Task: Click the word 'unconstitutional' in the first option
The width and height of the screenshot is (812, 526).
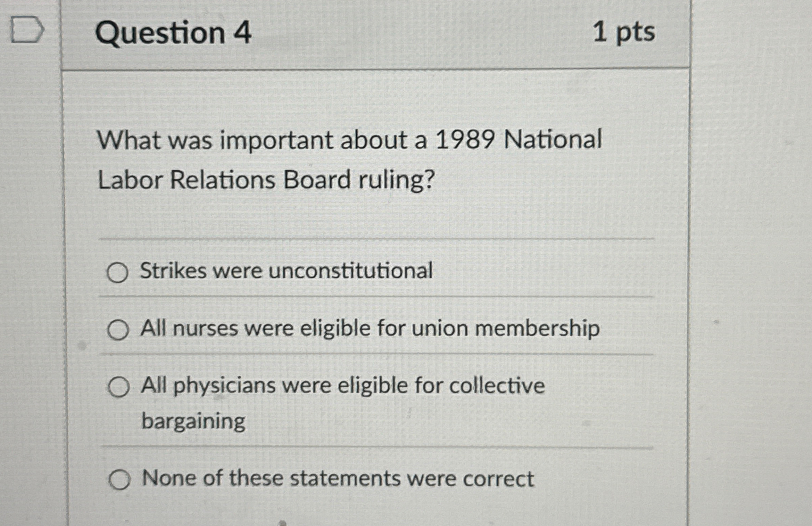Action: [350, 271]
